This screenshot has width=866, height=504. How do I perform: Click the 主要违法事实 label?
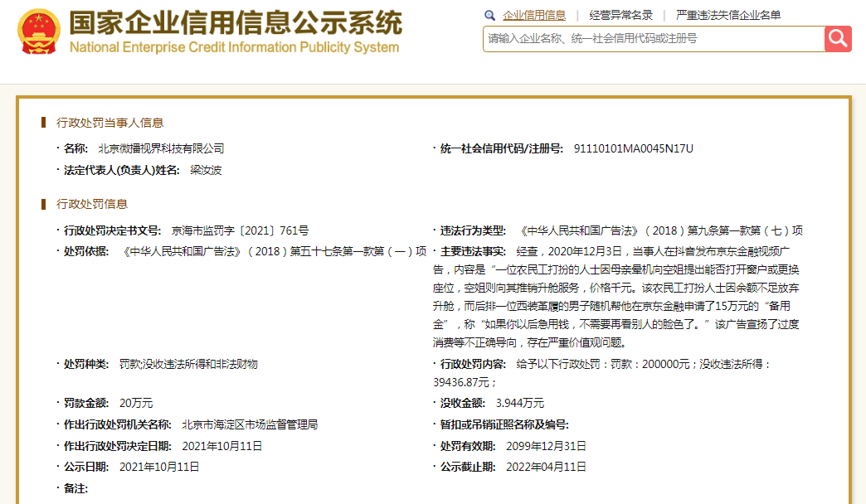coord(473,252)
